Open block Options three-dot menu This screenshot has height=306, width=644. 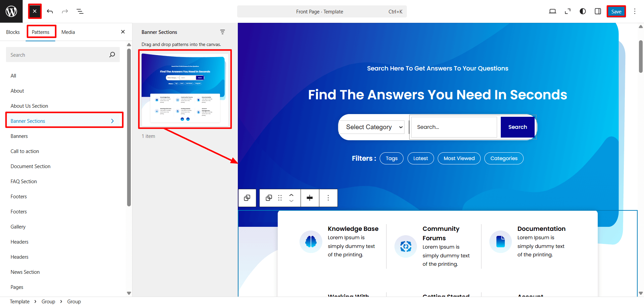tap(328, 198)
